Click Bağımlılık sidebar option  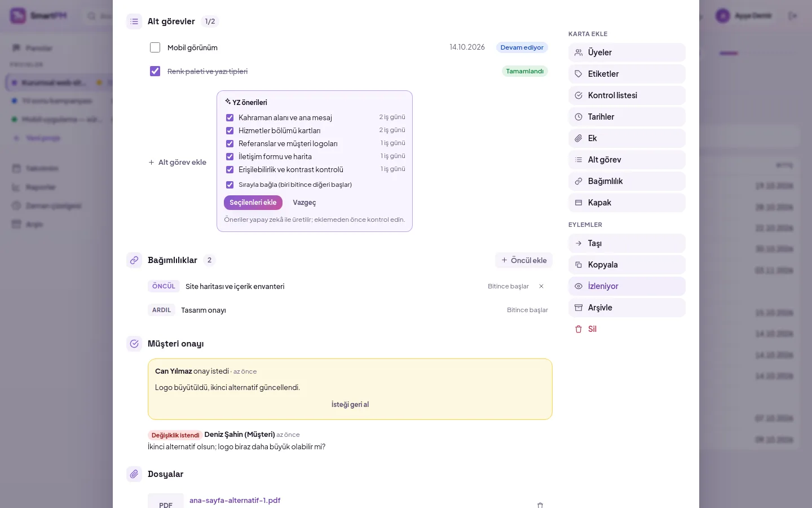tap(627, 181)
